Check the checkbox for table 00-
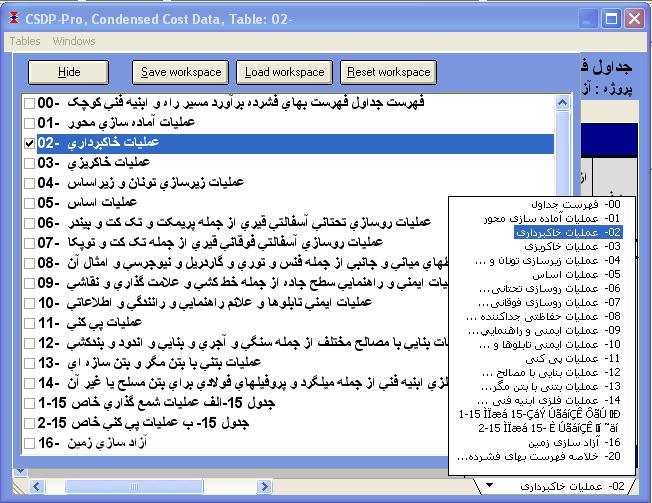Viewport: 652px width, 503px height. [x=30, y=103]
